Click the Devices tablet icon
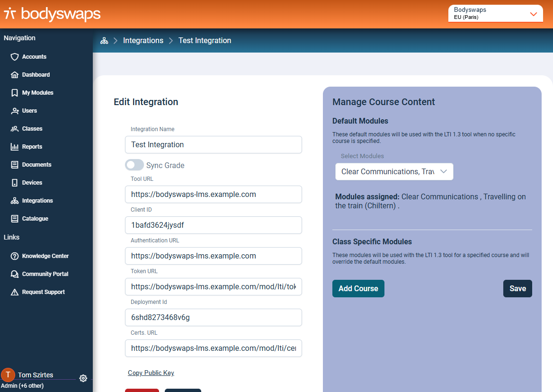 click(x=15, y=183)
